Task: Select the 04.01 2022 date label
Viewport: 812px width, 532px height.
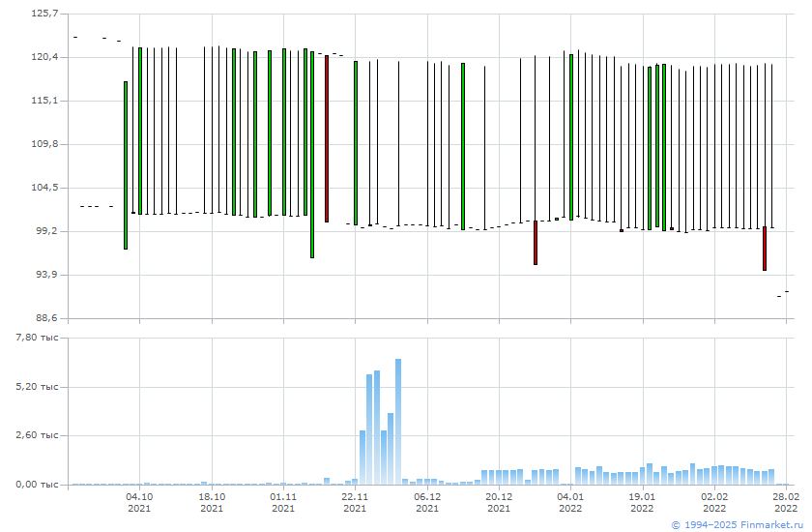Action: (570, 502)
